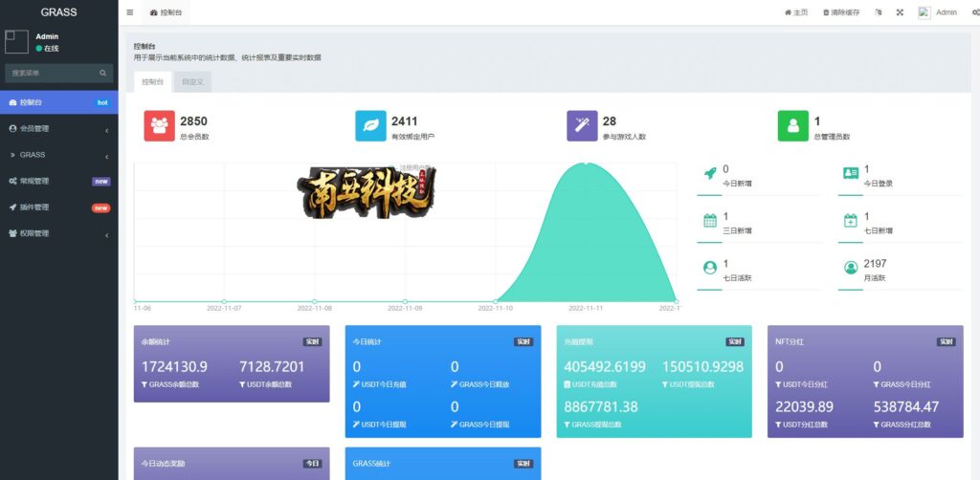Click the 2022-11-08 axis label
980x480 pixels.
coord(314,308)
